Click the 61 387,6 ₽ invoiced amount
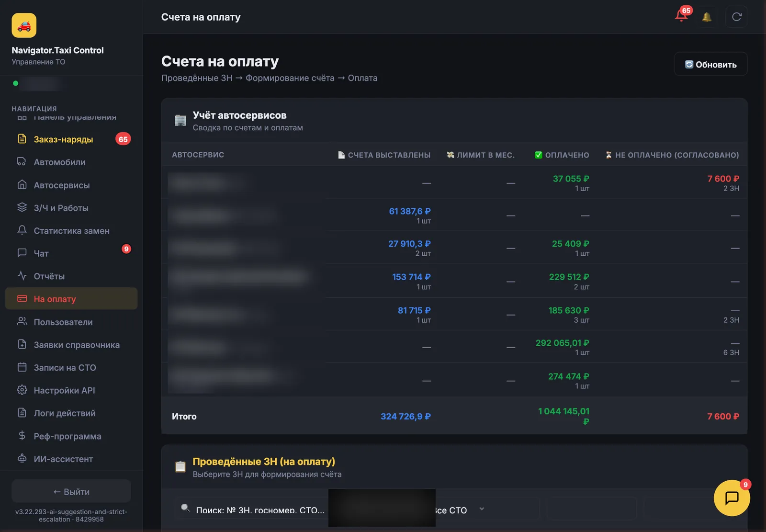 (x=410, y=211)
